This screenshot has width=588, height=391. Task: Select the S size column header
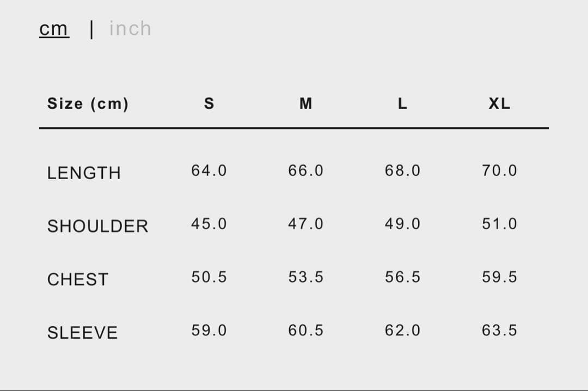click(209, 103)
